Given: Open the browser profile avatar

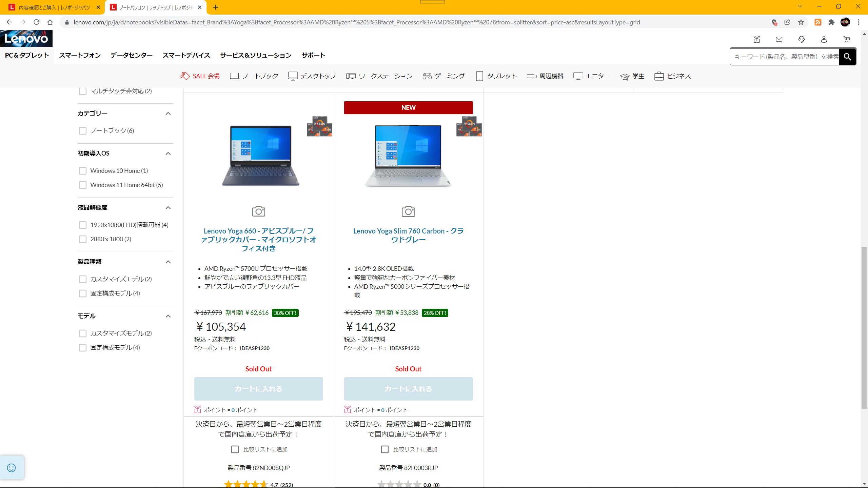Looking at the screenshot, I should [845, 22].
